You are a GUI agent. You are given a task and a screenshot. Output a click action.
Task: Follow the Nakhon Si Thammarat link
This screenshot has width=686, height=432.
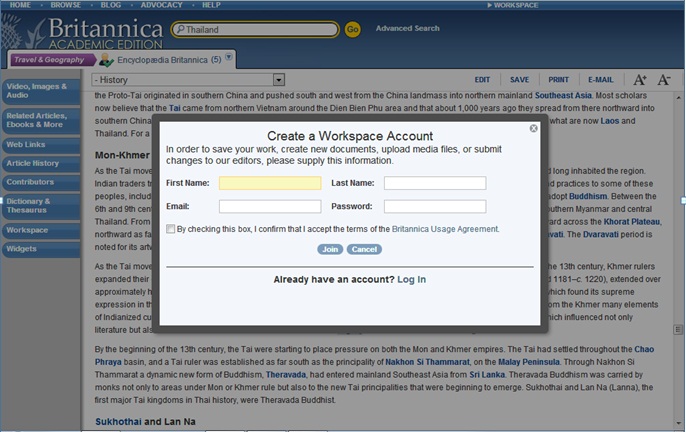point(427,362)
